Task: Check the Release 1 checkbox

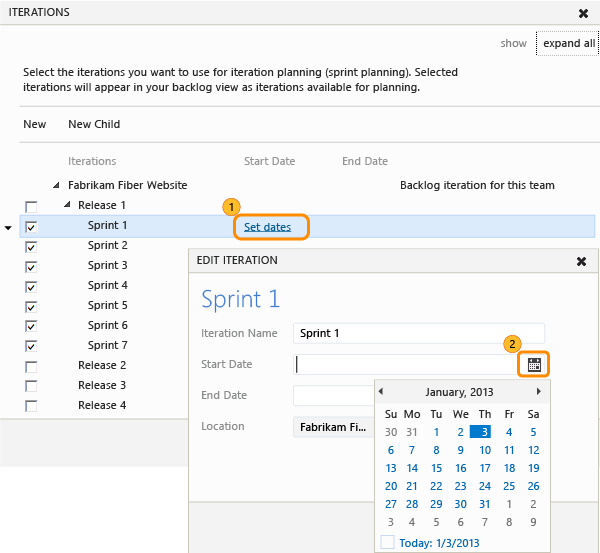Action: coord(31,207)
